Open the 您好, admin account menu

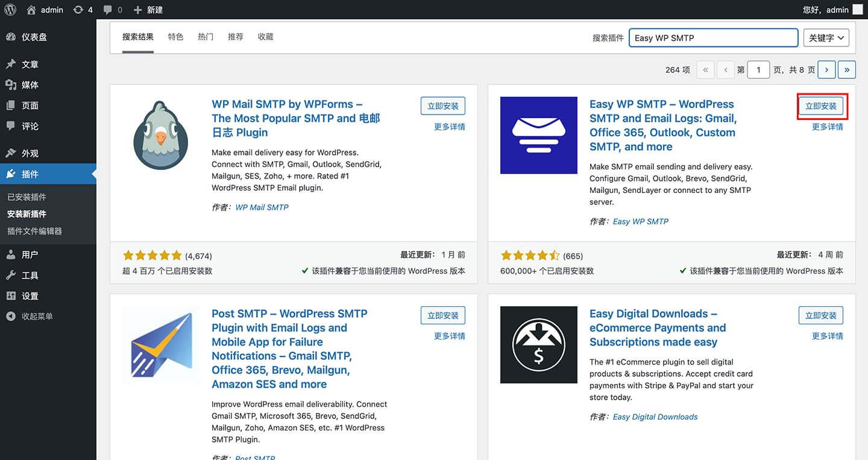click(833, 10)
